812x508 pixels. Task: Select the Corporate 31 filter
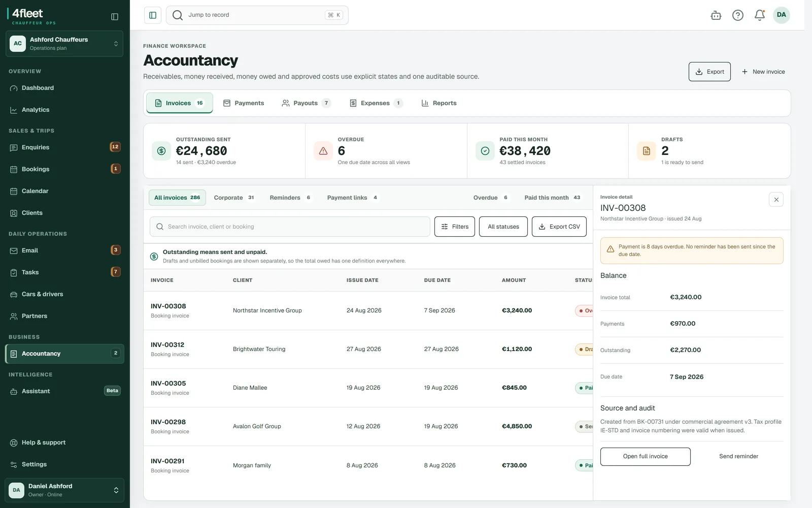tap(234, 198)
